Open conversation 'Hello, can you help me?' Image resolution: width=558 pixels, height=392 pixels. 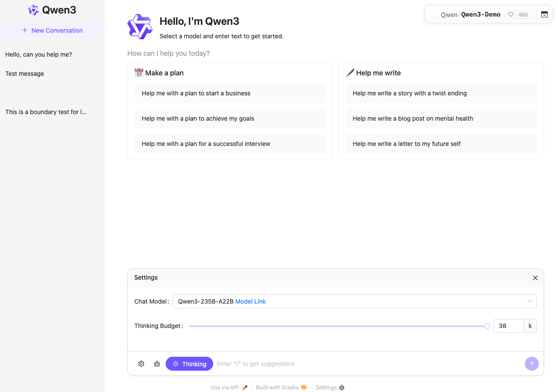click(52, 54)
